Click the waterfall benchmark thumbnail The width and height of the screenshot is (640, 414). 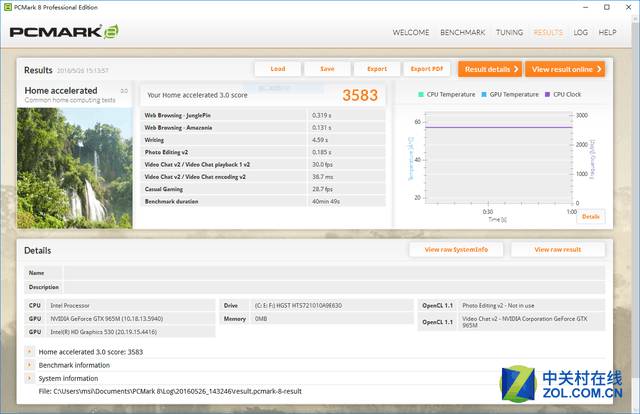pos(74,168)
